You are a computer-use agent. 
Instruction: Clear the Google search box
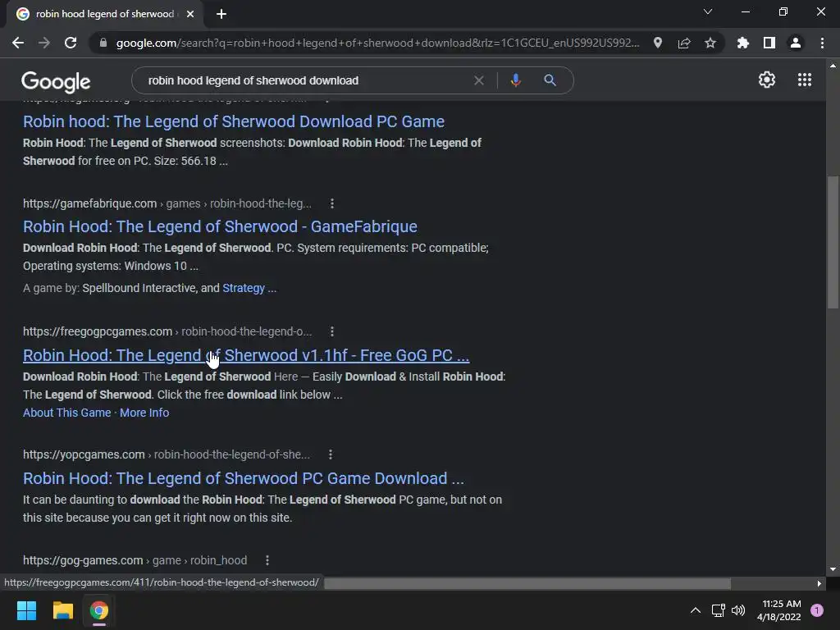tap(479, 80)
